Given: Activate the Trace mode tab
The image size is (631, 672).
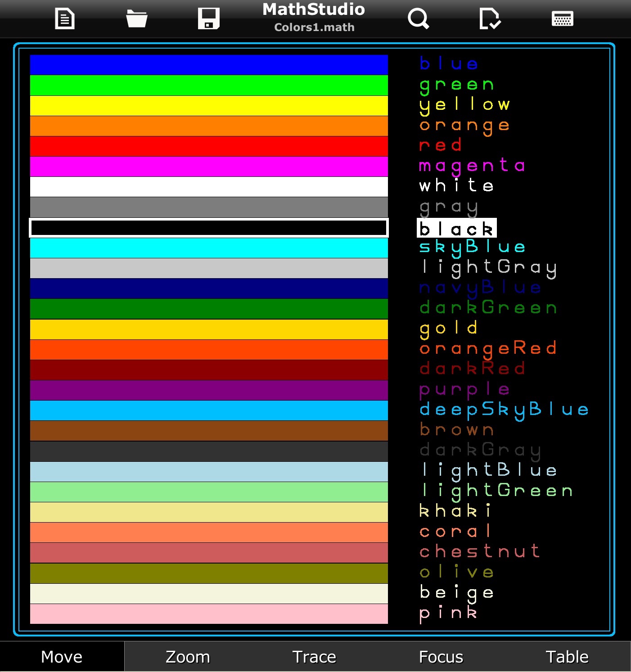Looking at the screenshot, I should click(314, 657).
